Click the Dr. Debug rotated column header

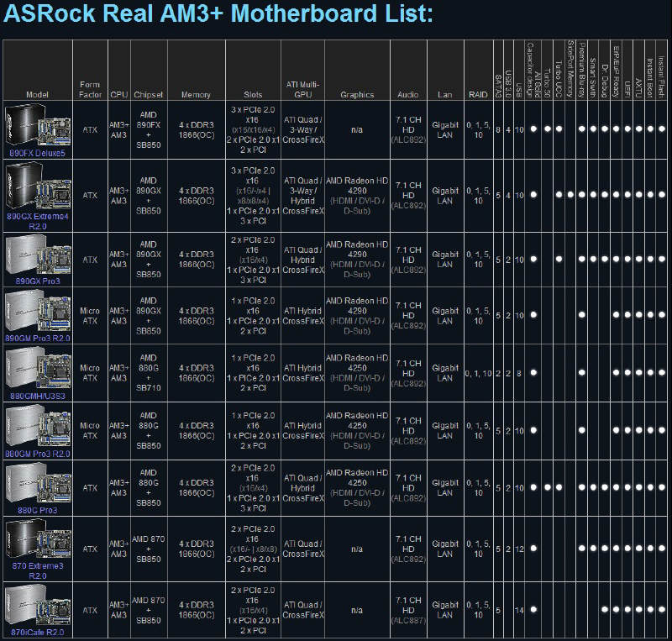605,81
